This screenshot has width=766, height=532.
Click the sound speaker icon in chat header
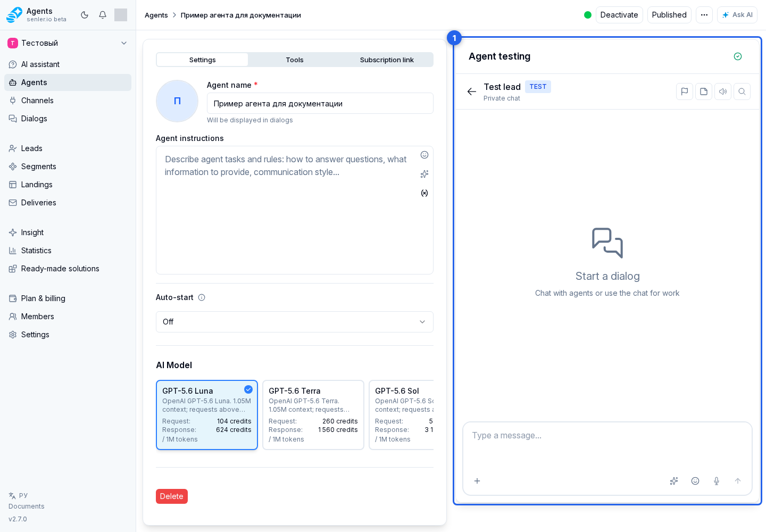(x=723, y=92)
